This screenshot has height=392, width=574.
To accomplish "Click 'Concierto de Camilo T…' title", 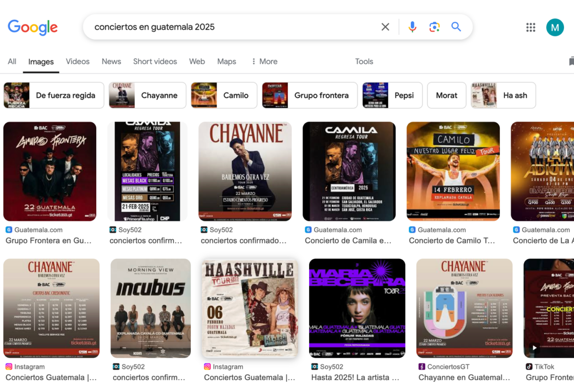I will point(452,240).
